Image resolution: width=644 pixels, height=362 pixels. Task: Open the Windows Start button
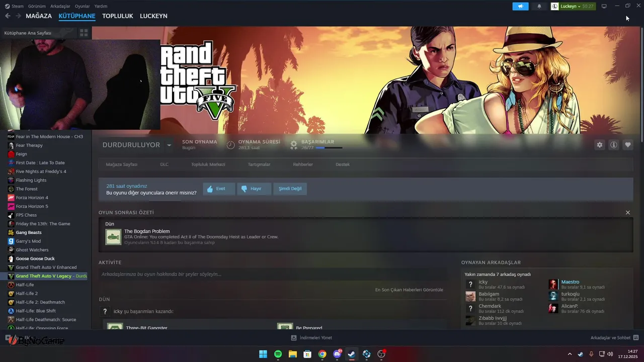pos(263,354)
